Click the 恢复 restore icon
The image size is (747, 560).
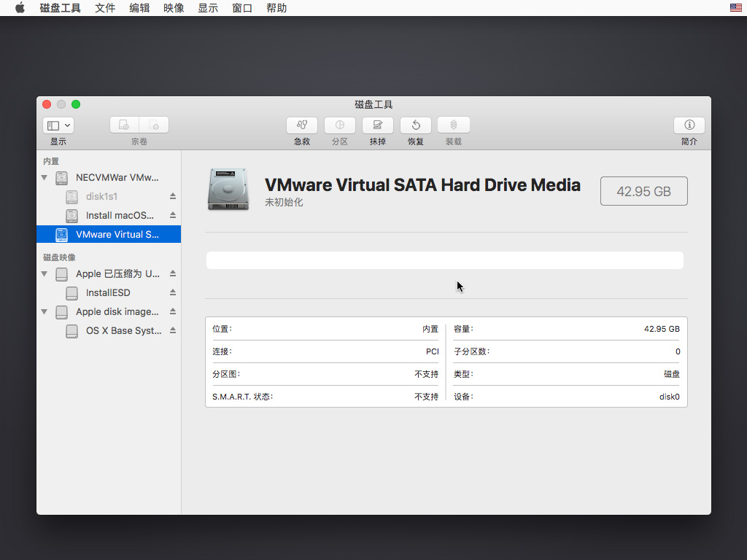pyautogui.click(x=415, y=125)
